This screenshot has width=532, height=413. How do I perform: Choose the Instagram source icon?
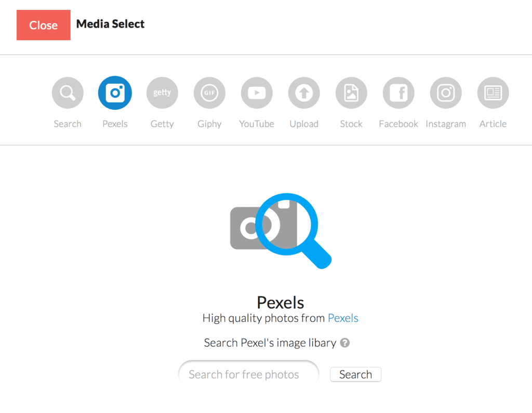click(446, 93)
